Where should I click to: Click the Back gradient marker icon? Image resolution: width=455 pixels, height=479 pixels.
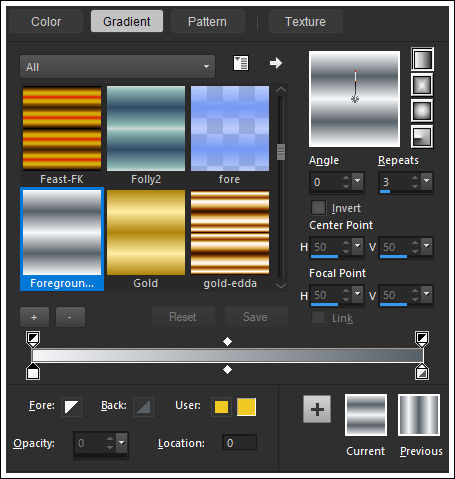144,407
